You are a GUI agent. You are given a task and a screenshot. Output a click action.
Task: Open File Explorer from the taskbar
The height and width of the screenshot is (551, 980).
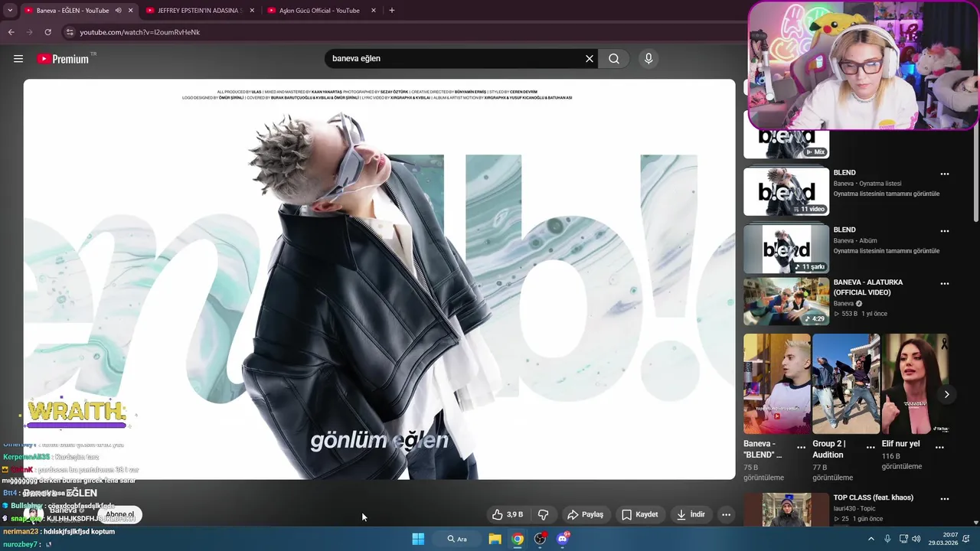pyautogui.click(x=495, y=539)
